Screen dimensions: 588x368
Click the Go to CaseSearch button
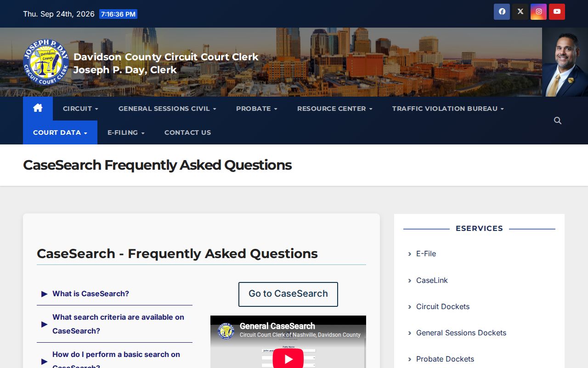coord(288,294)
